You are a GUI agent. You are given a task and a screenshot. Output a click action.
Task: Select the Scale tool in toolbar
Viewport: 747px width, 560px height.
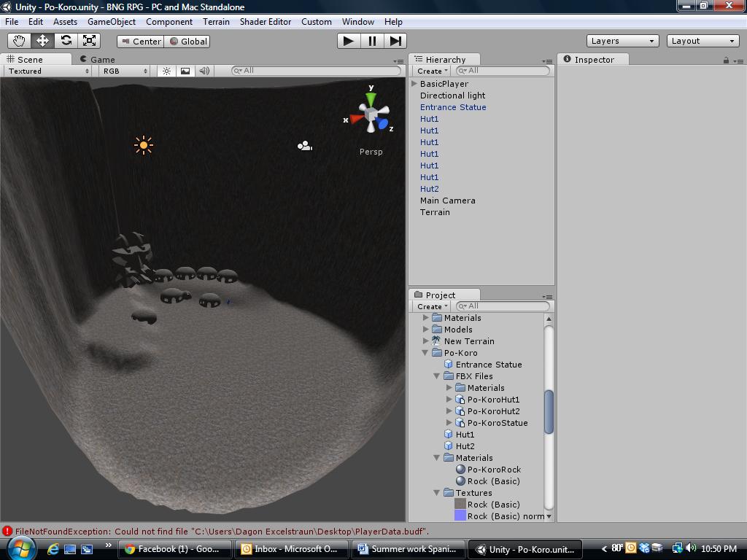click(x=90, y=41)
